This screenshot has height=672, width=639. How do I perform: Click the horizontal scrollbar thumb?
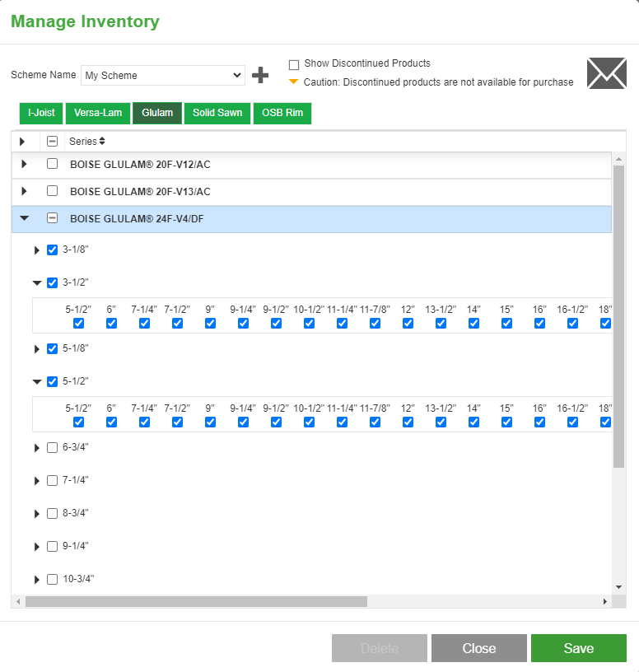[196, 601]
